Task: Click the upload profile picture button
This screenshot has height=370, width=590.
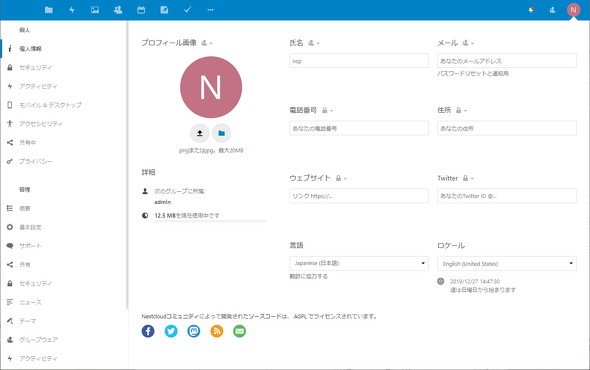Action: 199,133
